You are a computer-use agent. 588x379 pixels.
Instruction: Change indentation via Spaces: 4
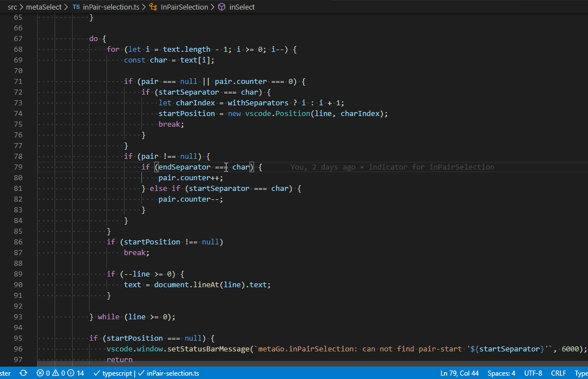tap(501, 373)
